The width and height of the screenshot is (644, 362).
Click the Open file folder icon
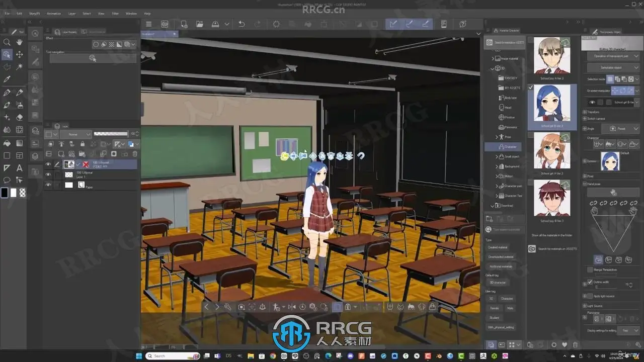pyautogui.click(x=200, y=24)
